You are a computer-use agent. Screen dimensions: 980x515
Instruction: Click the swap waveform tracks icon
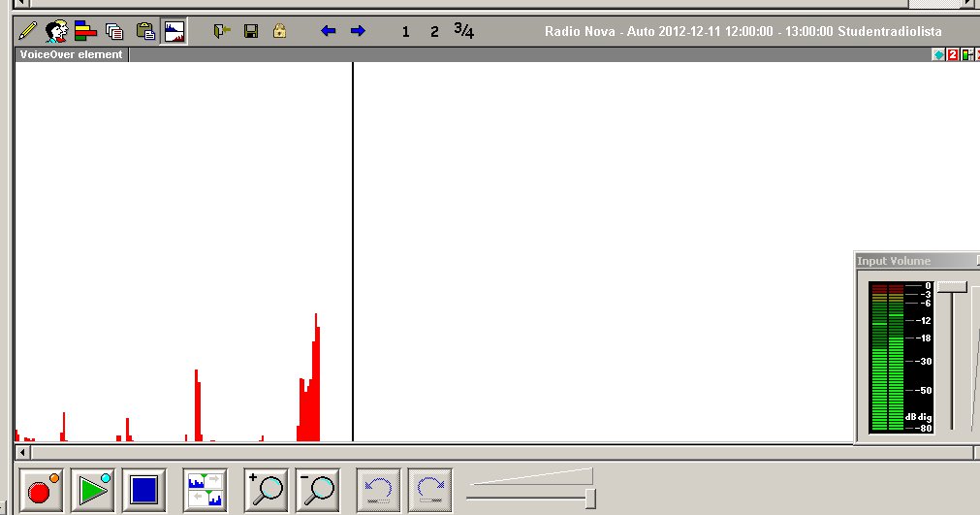[205, 490]
